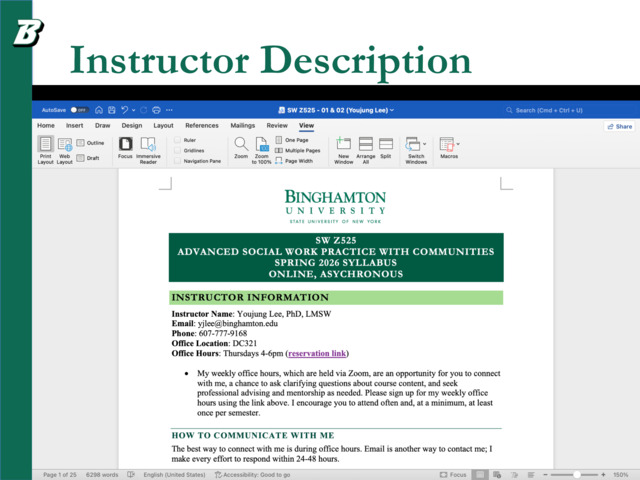The width and height of the screenshot is (640, 480).
Task: Click the Print Layout status bar icon
Action: [x=480, y=475]
